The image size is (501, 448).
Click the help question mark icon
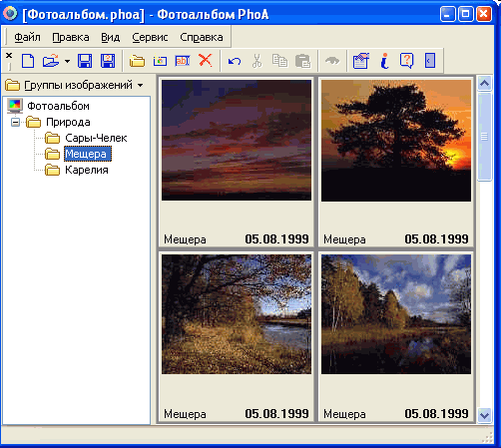[406, 61]
